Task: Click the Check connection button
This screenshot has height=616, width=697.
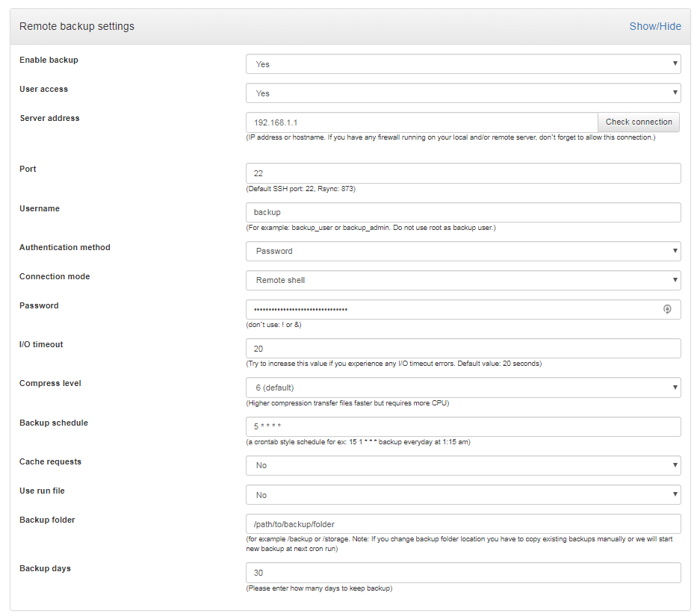Action: click(639, 122)
